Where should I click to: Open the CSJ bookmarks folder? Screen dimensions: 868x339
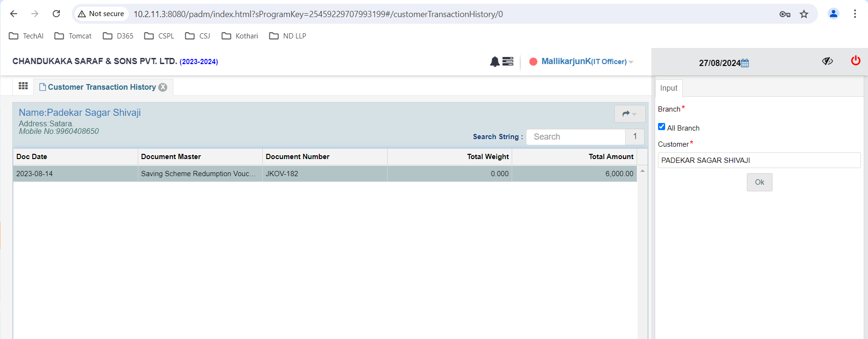(198, 36)
